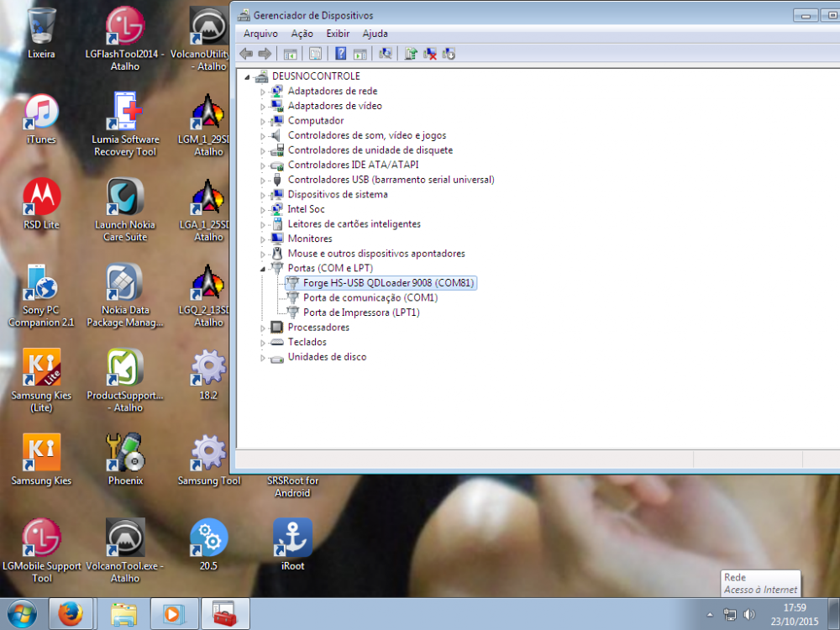Show hidden tray icons arrow
840x630 pixels.
point(710,615)
